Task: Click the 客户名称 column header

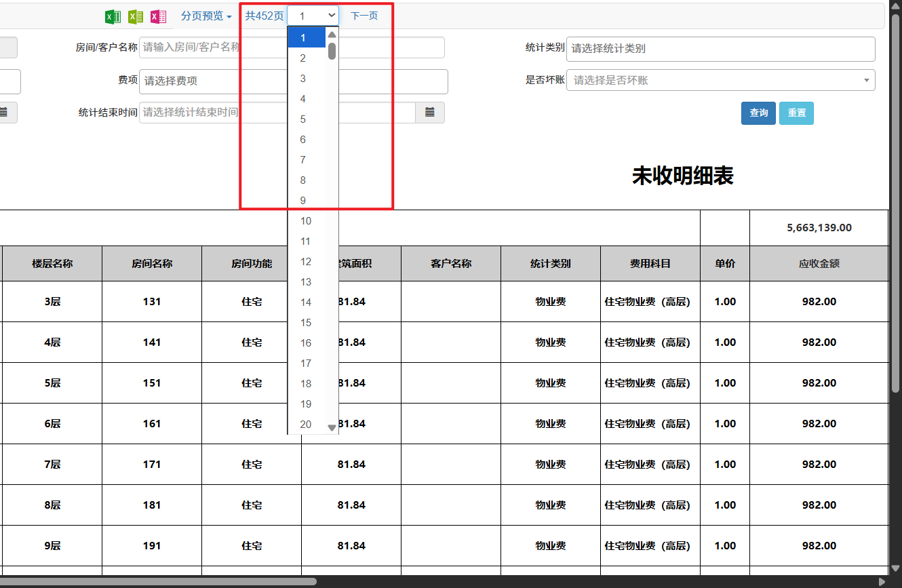Action: pos(451,263)
